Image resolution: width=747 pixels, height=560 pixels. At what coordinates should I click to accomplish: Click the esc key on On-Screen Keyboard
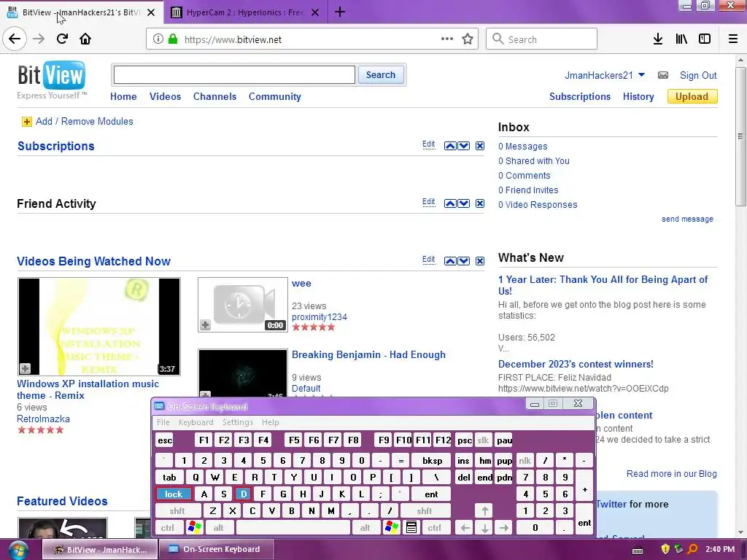166,440
